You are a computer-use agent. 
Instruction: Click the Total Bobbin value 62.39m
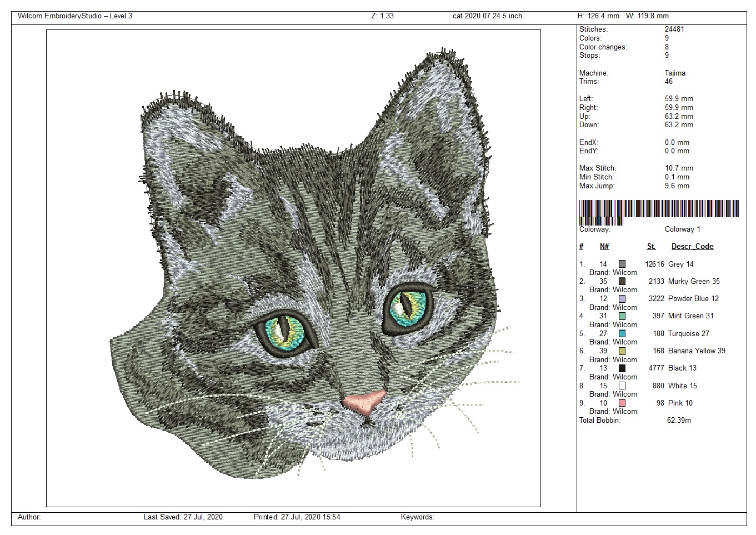(x=679, y=421)
